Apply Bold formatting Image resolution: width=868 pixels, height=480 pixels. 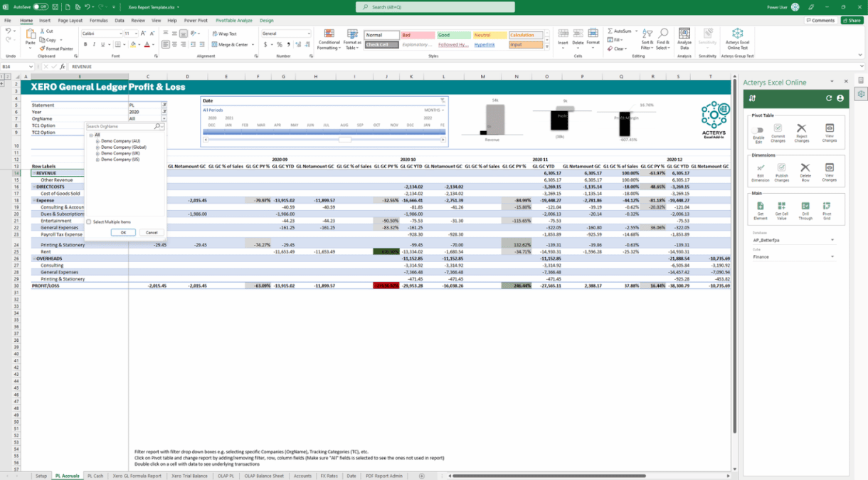click(x=85, y=44)
